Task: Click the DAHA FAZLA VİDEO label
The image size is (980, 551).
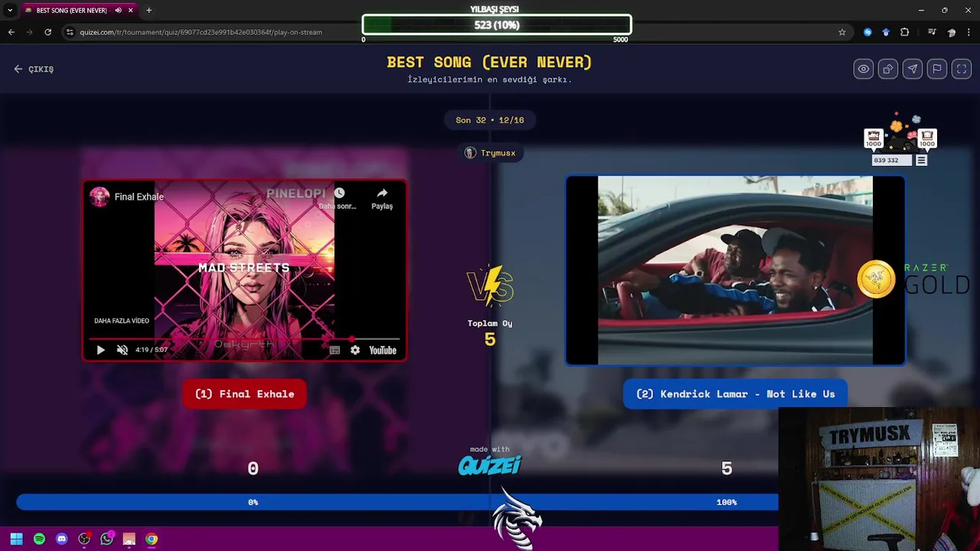Action: click(122, 321)
